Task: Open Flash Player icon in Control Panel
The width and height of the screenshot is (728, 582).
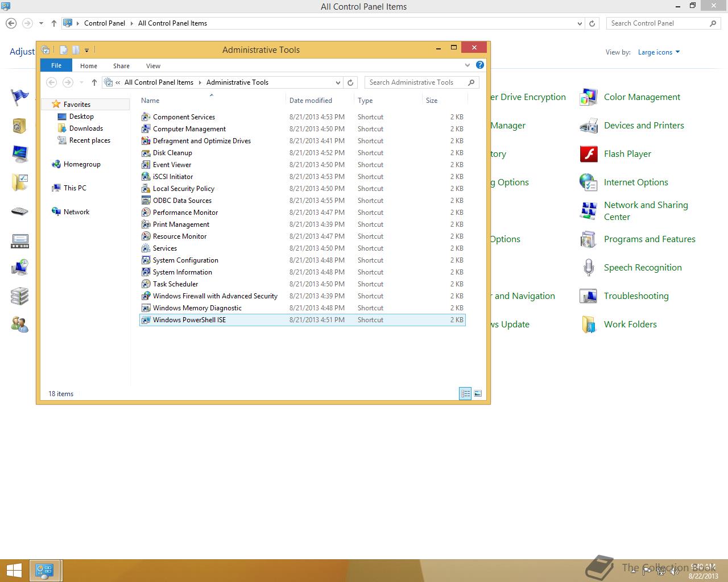Action: (588, 154)
